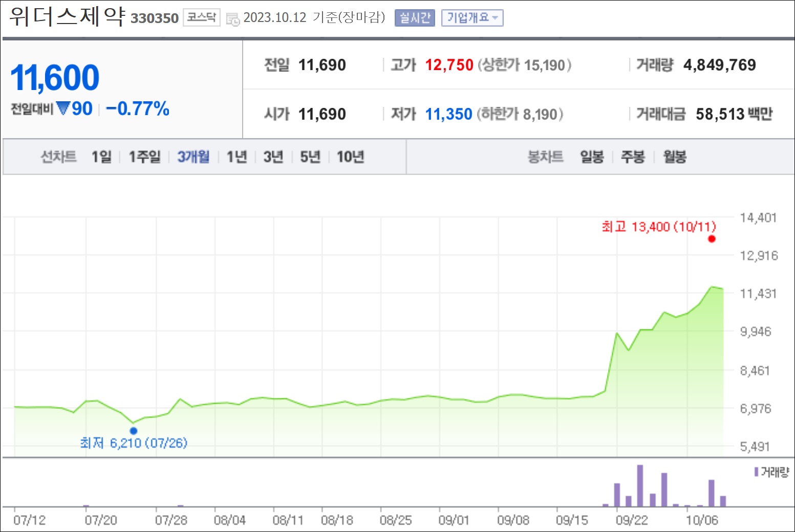Switch to 일봉 candlestick chart
The image size is (795, 532).
(592, 157)
